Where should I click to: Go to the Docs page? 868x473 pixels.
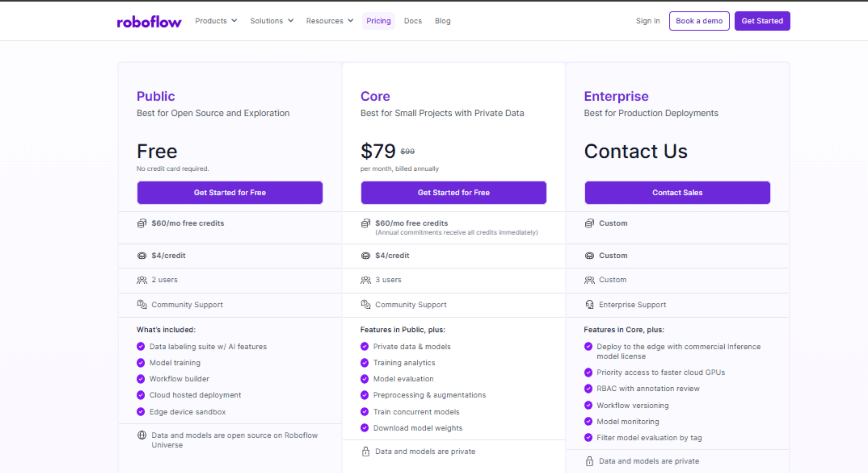(x=413, y=21)
